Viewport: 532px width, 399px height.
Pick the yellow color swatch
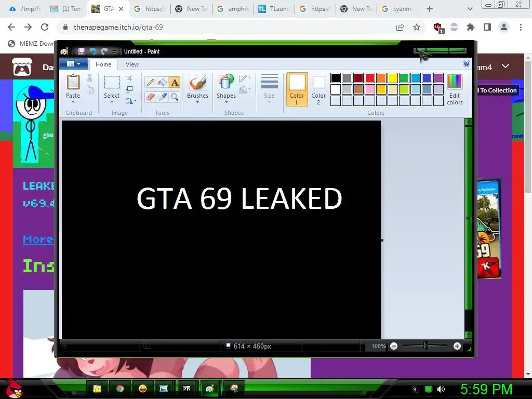(x=393, y=78)
